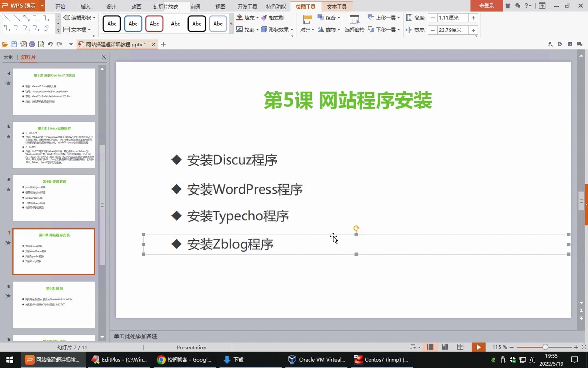Open the Windows Start menu
This screenshot has width=588, height=368.
tap(10, 359)
